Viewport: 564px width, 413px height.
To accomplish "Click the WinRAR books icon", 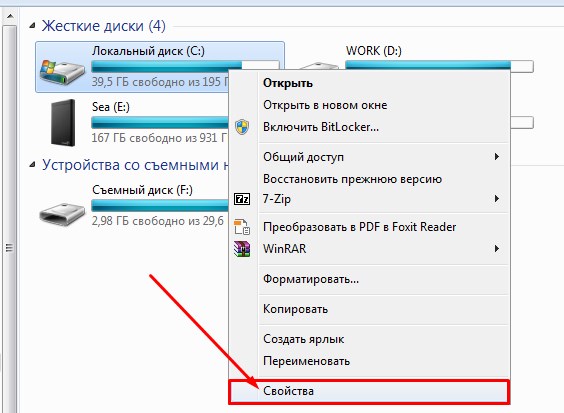I will pos(242,249).
